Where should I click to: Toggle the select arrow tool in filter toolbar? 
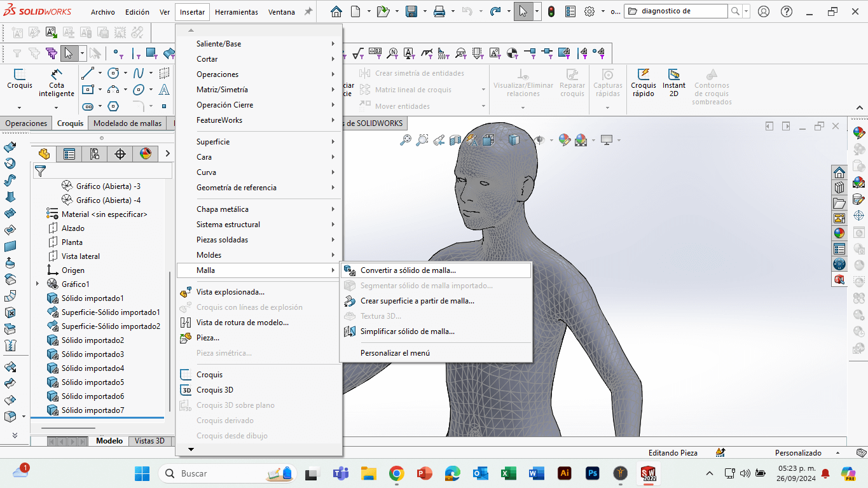(x=69, y=53)
